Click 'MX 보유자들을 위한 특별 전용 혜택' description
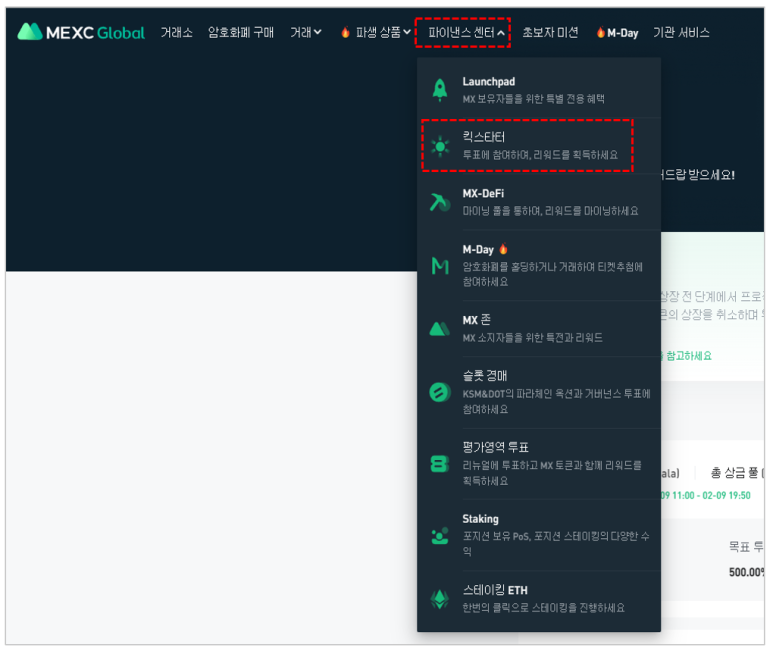 533,99
